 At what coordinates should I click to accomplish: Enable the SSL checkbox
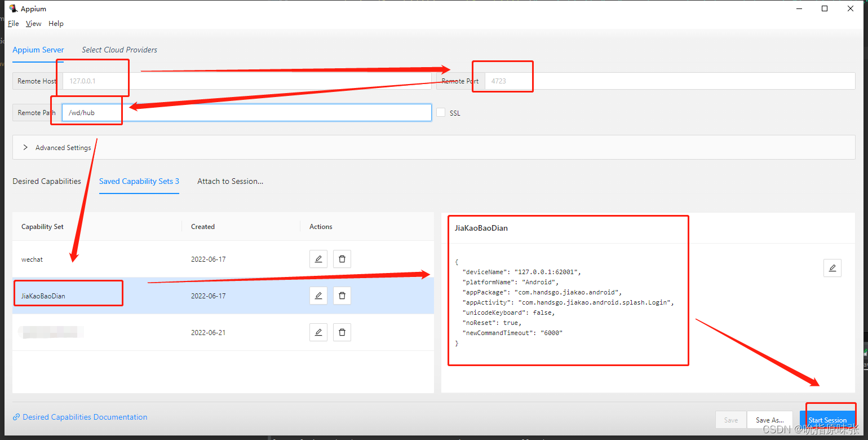coord(441,113)
